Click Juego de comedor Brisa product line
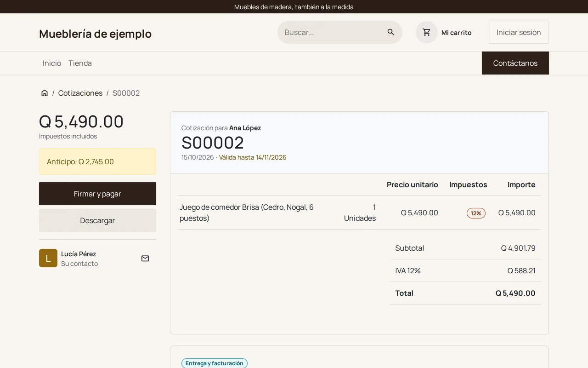The image size is (588, 368). pos(247,213)
